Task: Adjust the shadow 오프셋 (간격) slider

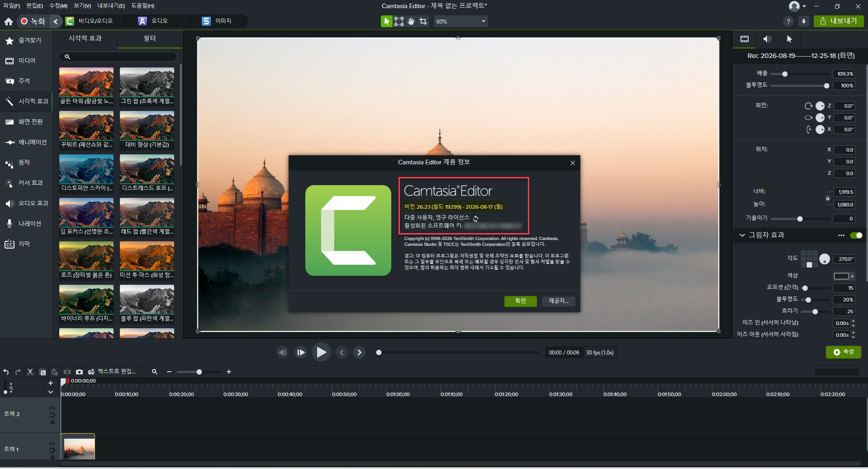Action: (x=805, y=288)
